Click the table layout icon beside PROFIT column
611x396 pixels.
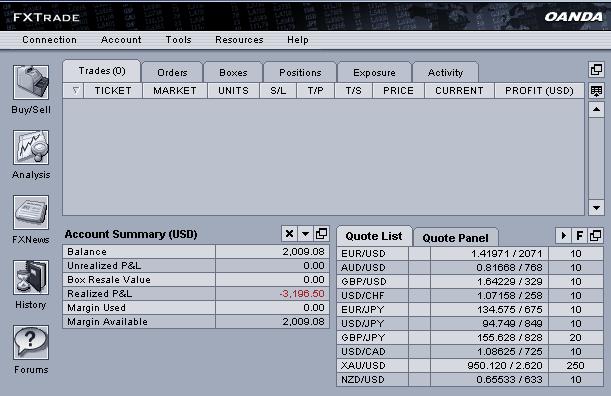pos(596,91)
